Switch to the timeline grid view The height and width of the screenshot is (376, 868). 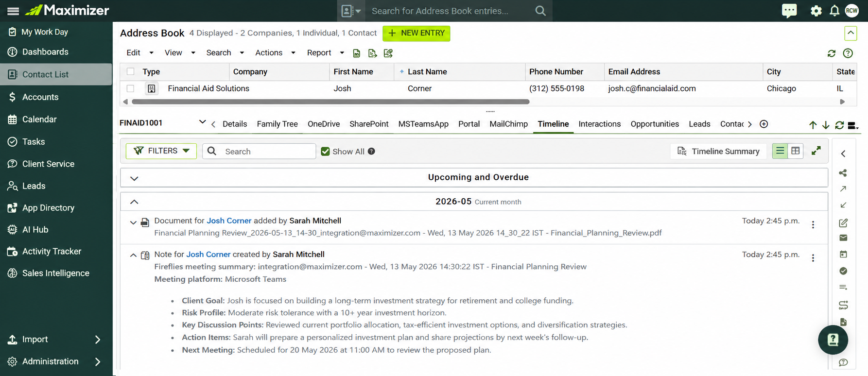pos(796,151)
